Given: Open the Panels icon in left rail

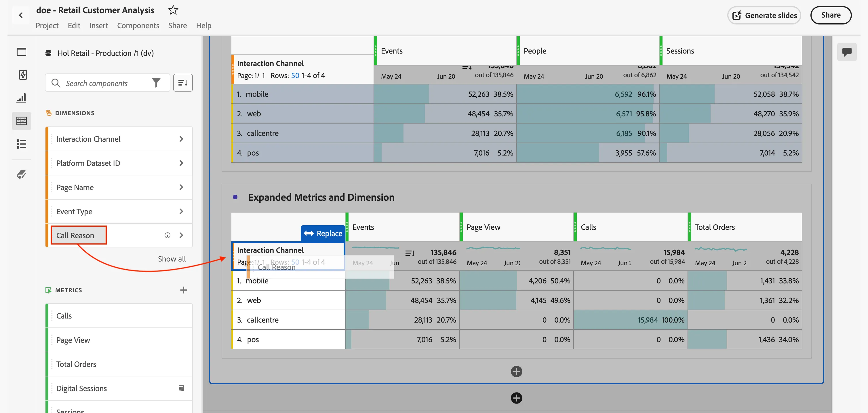Looking at the screenshot, I should [x=22, y=52].
